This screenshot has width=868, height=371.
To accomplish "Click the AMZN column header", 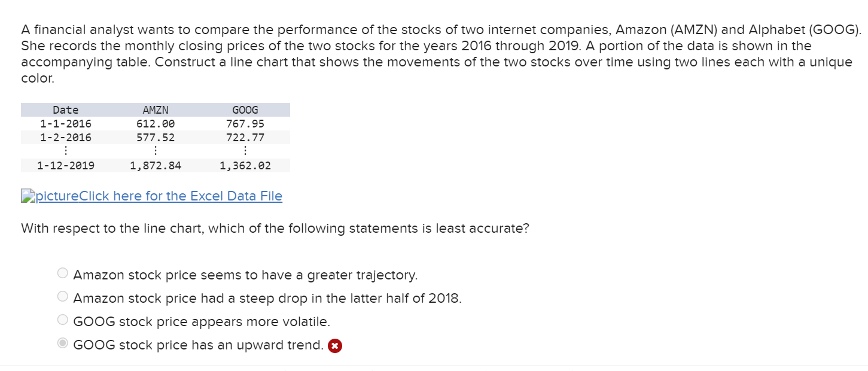I will [155, 110].
